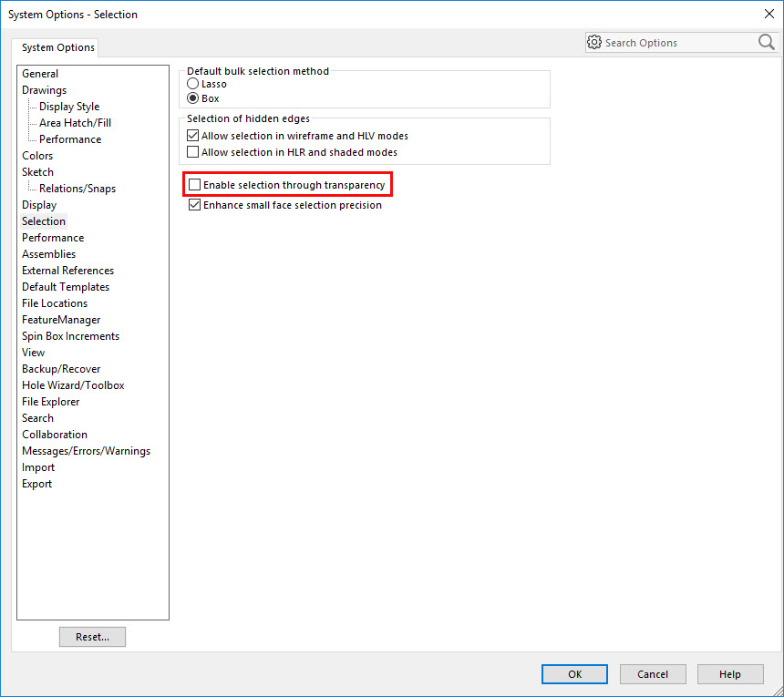
Task: Open the Backup/Recover options page
Action: [61, 368]
